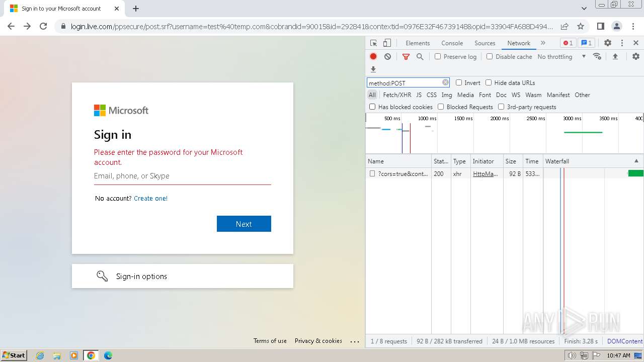Switch to the Sources tab
Viewport: 644px width, 362px height.
pyautogui.click(x=485, y=43)
